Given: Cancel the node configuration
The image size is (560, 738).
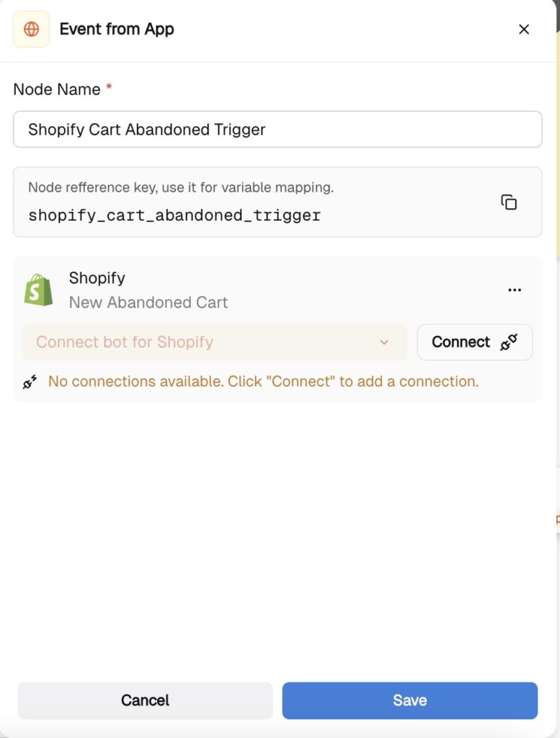Looking at the screenshot, I should click(145, 701).
